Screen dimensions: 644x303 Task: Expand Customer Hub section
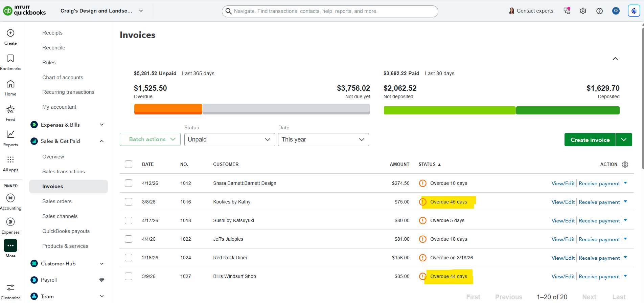click(102, 264)
